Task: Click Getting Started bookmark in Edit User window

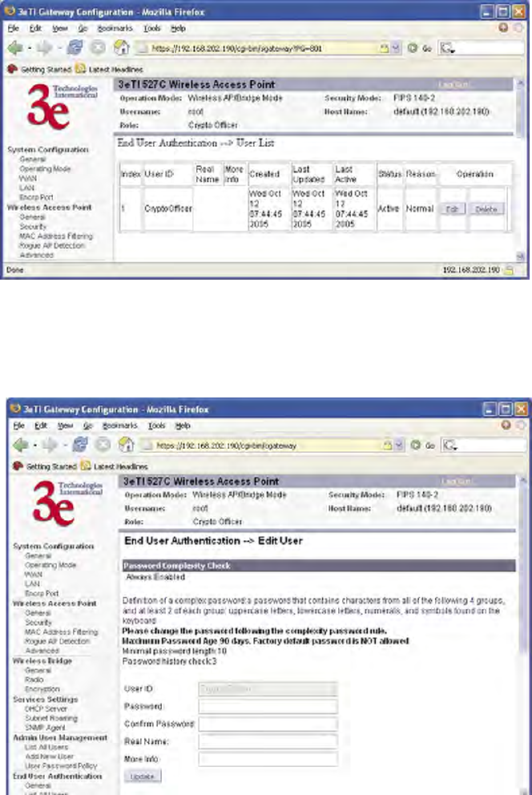Action: click(45, 466)
